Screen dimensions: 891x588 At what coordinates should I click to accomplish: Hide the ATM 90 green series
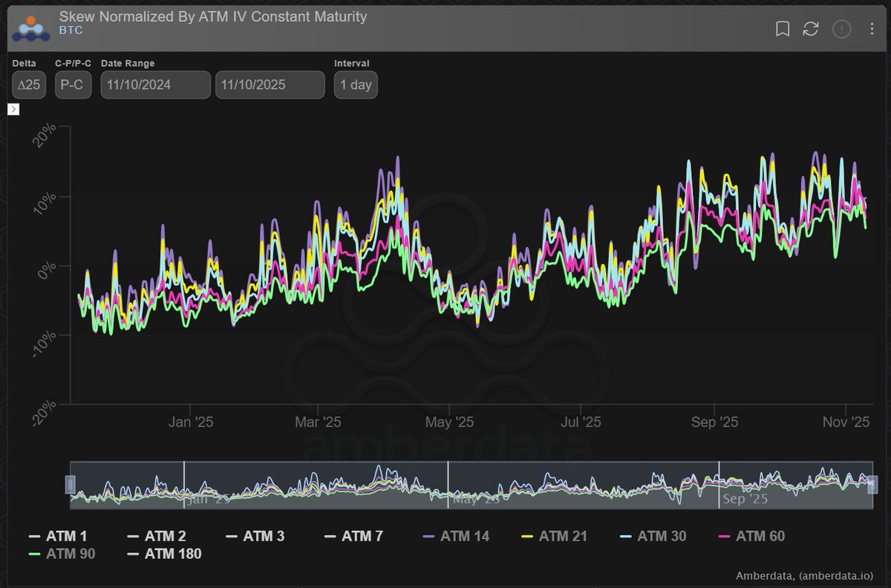point(62,553)
